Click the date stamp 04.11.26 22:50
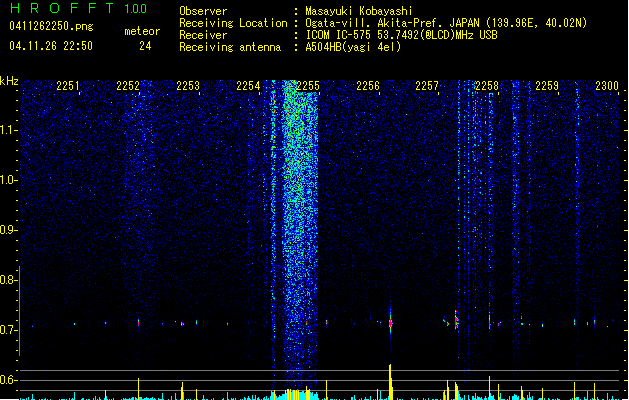The height and width of the screenshot is (400, 629). tap(51, 46)
